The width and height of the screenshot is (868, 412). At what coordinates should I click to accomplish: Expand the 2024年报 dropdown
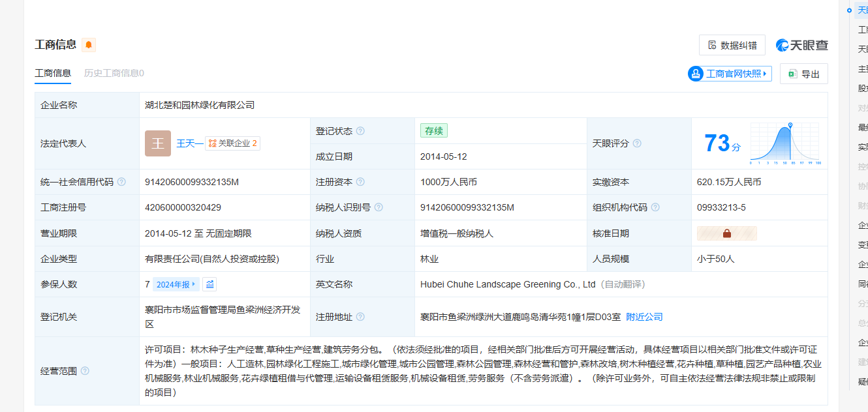pyautogui.click(x=176, y=284)
